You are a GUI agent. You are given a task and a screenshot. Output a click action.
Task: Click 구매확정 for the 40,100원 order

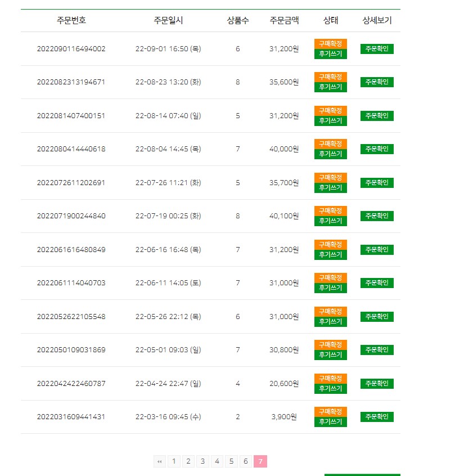point(331,210)
